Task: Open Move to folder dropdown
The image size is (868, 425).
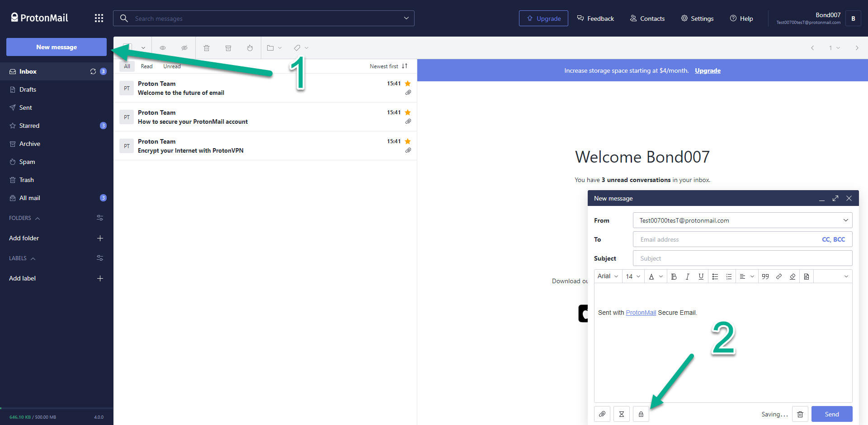Action: click(x=274, y=48)
